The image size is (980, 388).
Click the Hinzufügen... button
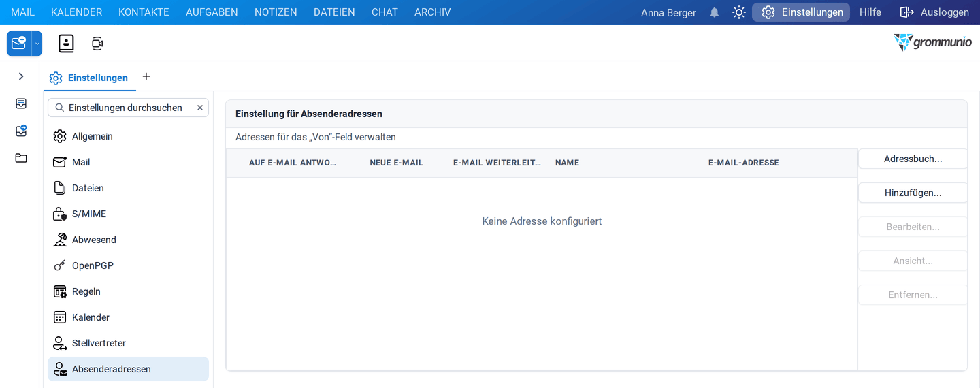pyautogui.click(x=913, y=193)
